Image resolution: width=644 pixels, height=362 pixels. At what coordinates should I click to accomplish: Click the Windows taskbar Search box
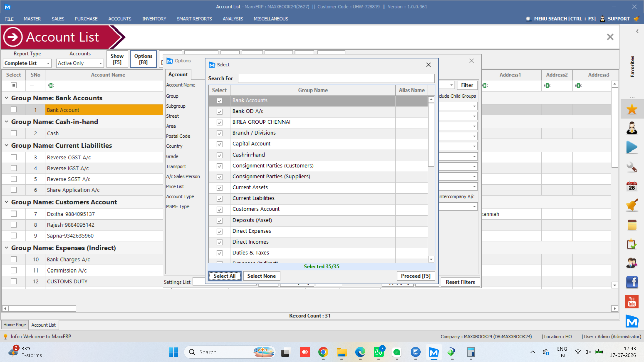point(230,352)
